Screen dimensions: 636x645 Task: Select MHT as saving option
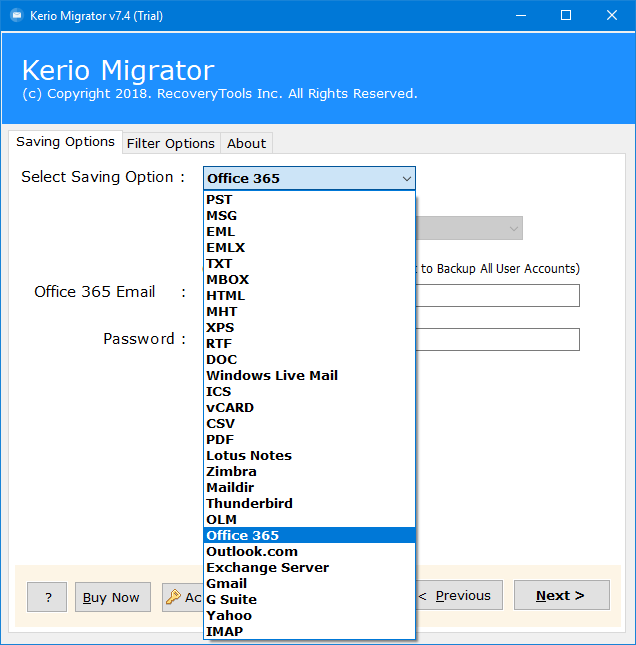(309, 312)
